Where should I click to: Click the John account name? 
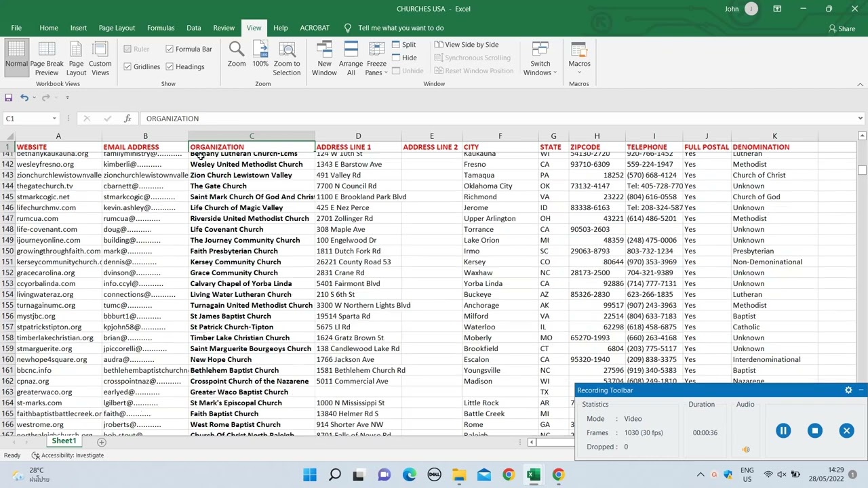(x=732, y=9)
